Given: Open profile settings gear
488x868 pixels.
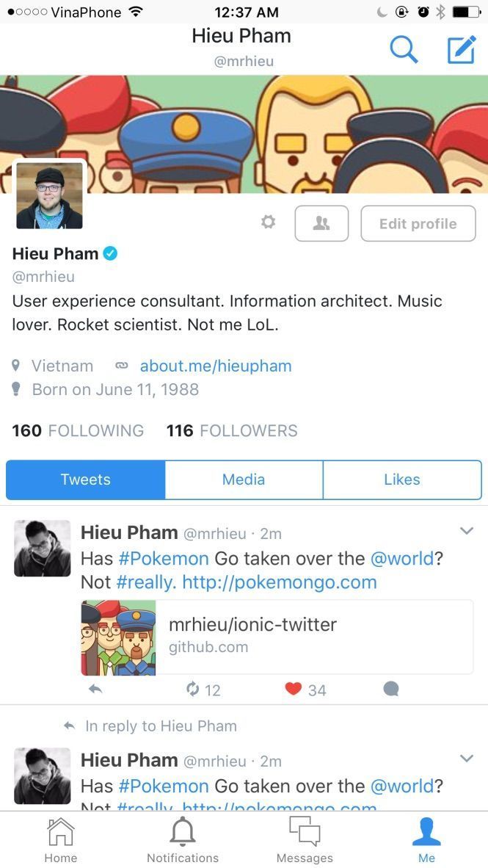Looking at the screenshot, I should (x=269, y=223).
